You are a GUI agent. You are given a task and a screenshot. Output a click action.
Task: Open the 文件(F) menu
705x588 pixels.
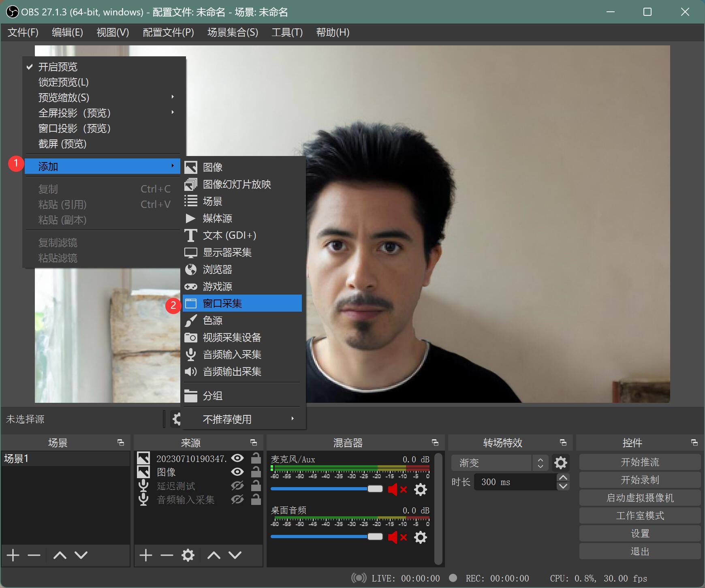point(23,32)
